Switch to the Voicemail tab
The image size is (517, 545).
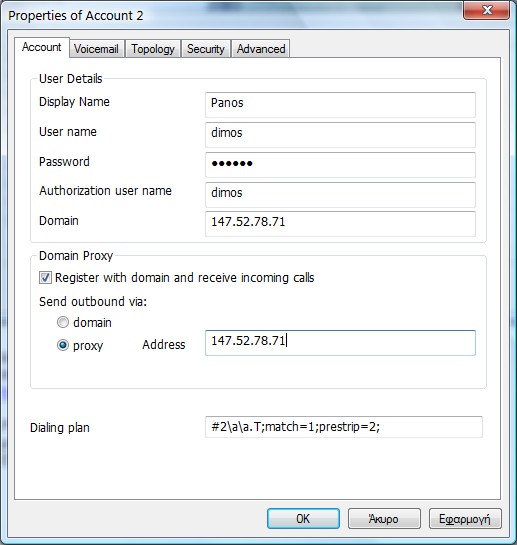[x=96, y=49]
